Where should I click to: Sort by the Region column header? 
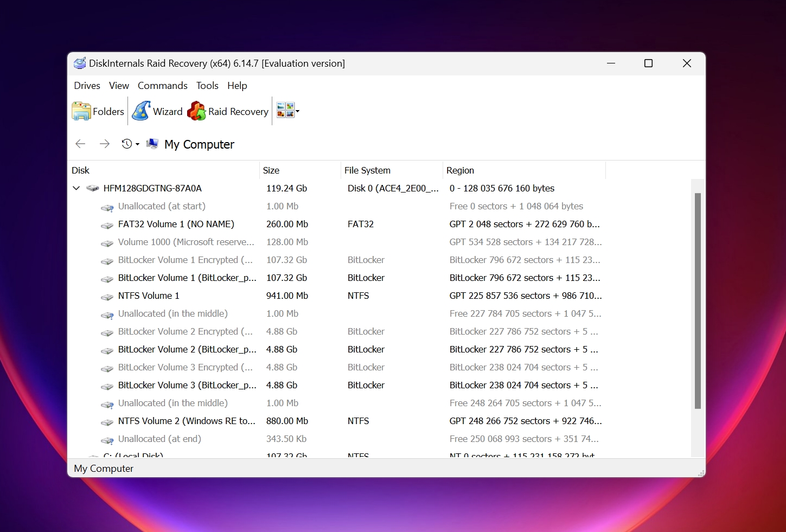[x=524, y=170]
